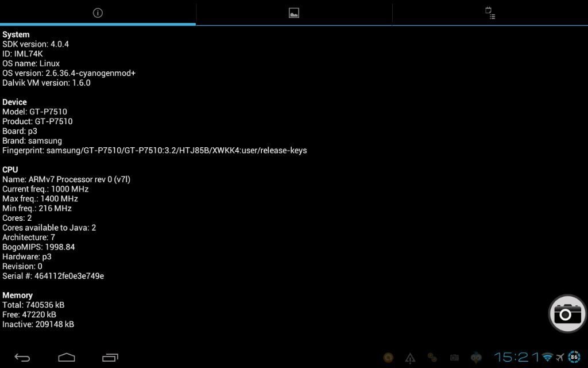Click the Cores: 2 line
The image size is (588, 368).
17,218
